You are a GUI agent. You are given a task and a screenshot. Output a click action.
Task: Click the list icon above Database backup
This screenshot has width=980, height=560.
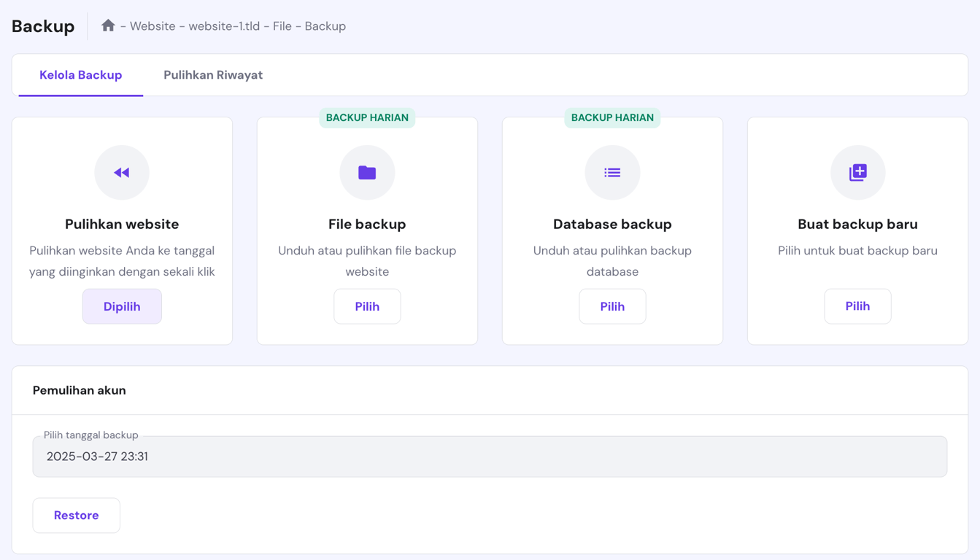(612, 173)
